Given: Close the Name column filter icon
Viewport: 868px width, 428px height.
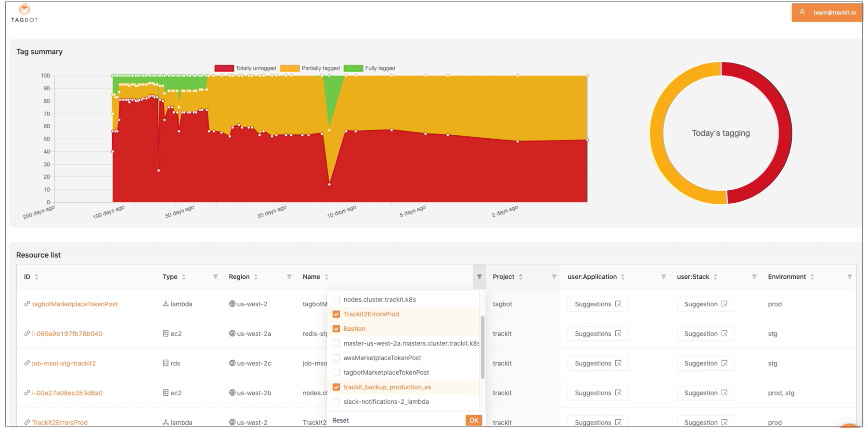Looking at the screenshot, I should (479, 277).
